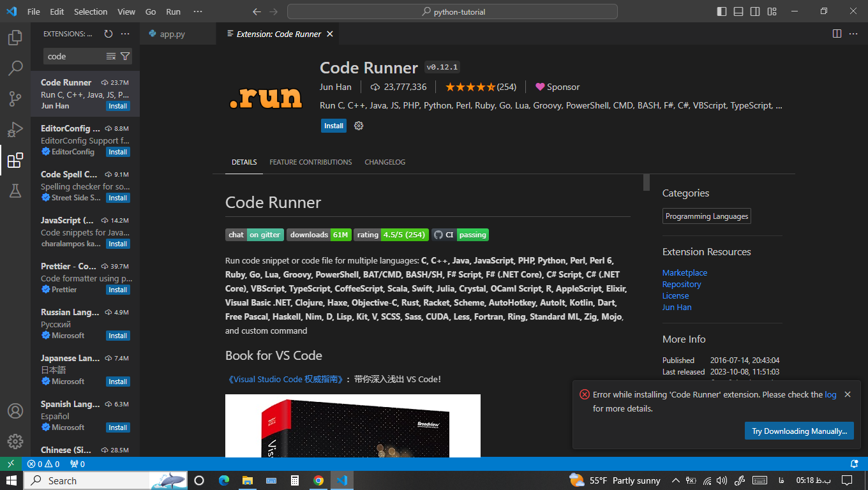
Task: Switch to the Changelog tab
Action: (385, 162)
